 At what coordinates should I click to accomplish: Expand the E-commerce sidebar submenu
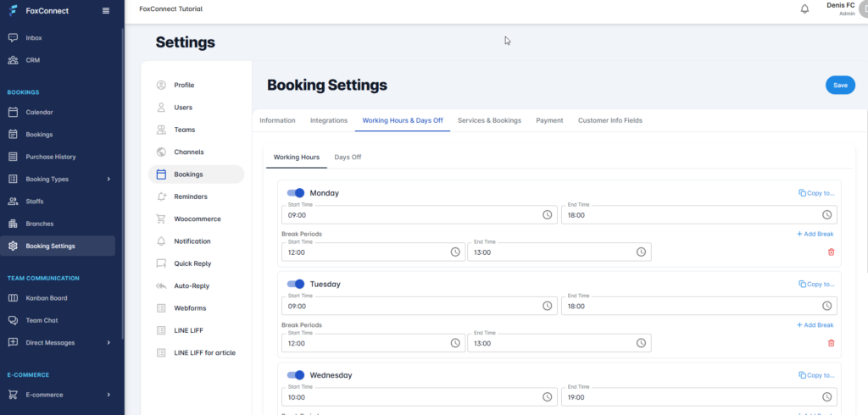[x=108, y=395]
